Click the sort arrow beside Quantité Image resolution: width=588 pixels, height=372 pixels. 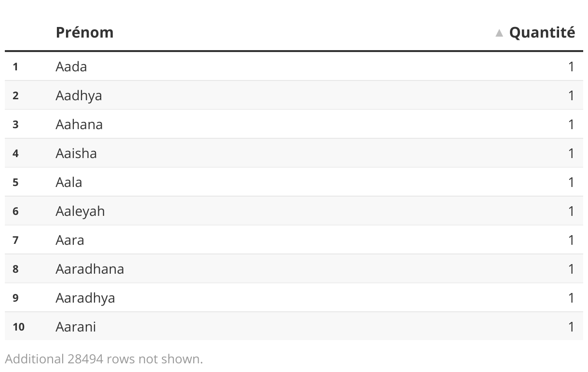tap(499, 33)
